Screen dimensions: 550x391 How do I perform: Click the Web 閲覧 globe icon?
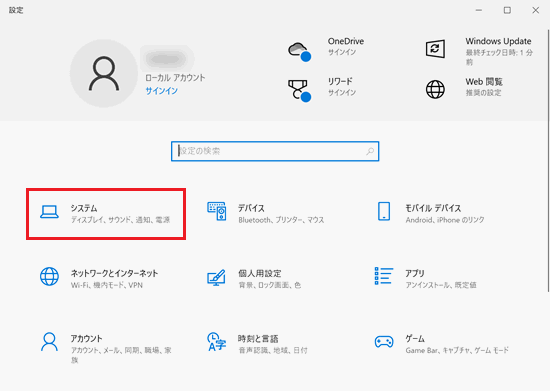(x=435, y=89)
